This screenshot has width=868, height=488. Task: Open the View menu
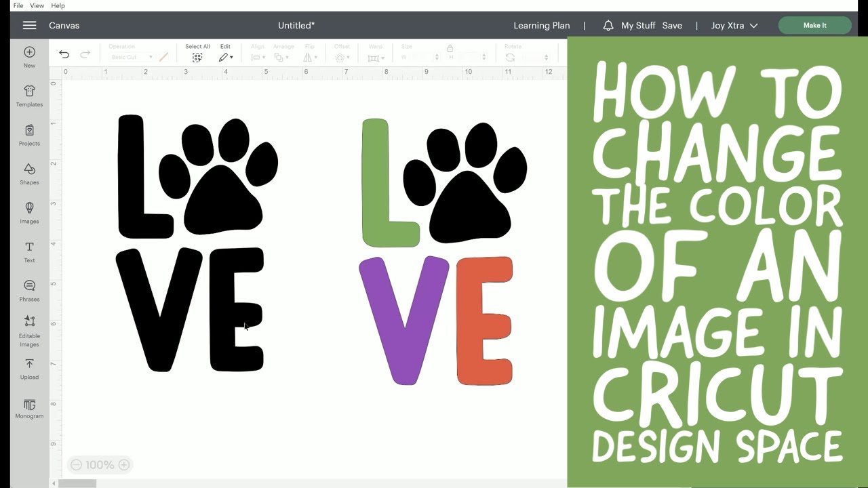point(37,5)
